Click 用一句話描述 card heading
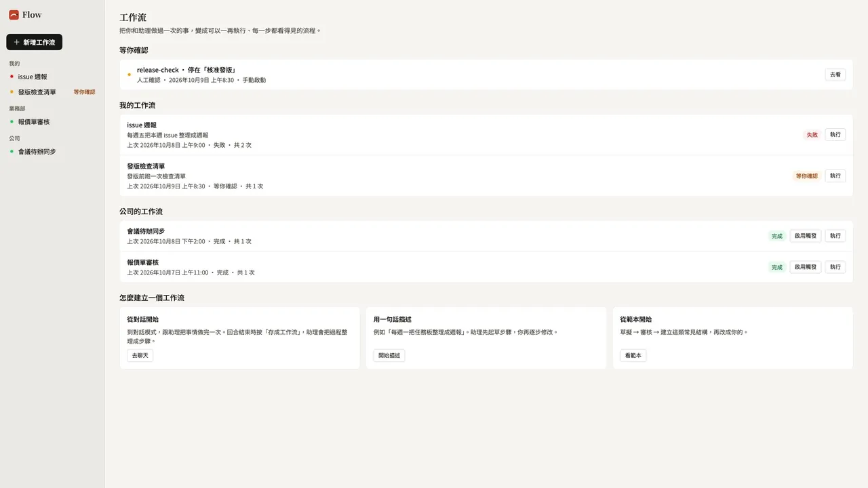The image size is (868, 488). tap(393, 319)
